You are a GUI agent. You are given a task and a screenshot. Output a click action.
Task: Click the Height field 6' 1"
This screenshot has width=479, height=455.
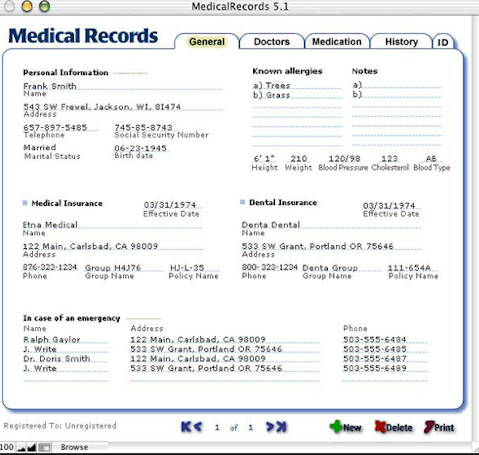264,159
